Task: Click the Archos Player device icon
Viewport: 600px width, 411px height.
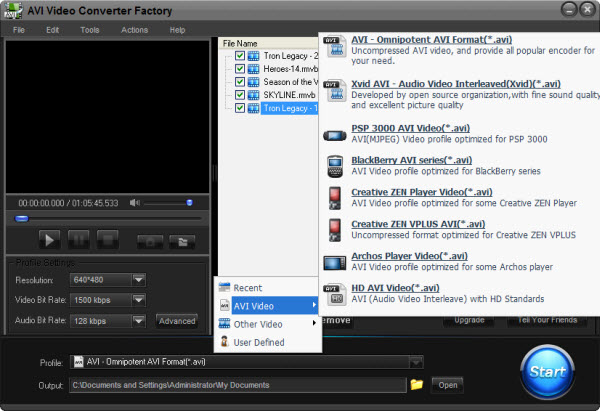Action: [x=334, y=263]
